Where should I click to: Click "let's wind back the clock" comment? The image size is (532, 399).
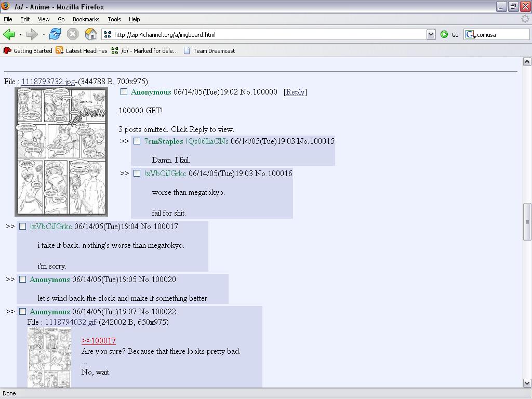(123, 298)
